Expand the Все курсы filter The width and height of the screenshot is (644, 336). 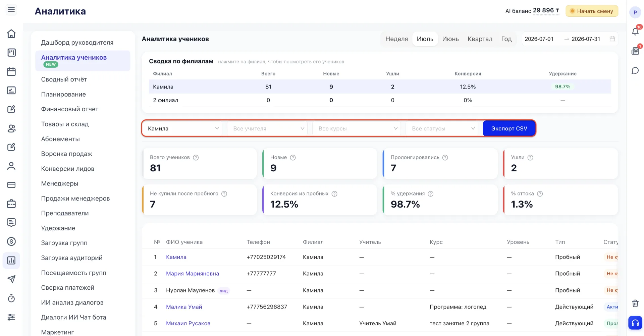(357, 128)
